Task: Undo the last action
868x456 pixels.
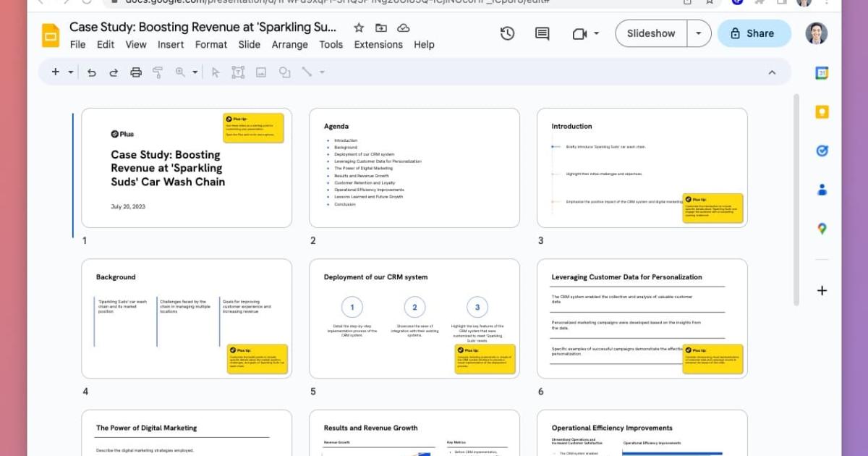Action: pos(92,72)
